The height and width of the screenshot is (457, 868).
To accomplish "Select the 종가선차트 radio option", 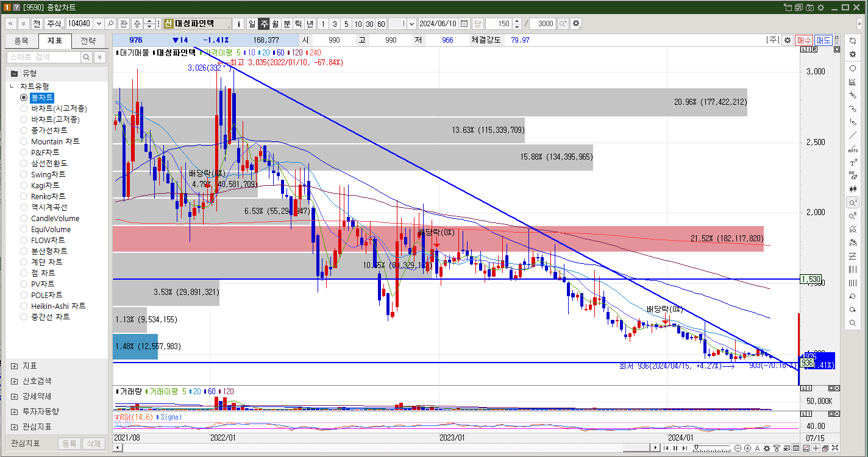I will click(x=24, y=130).
